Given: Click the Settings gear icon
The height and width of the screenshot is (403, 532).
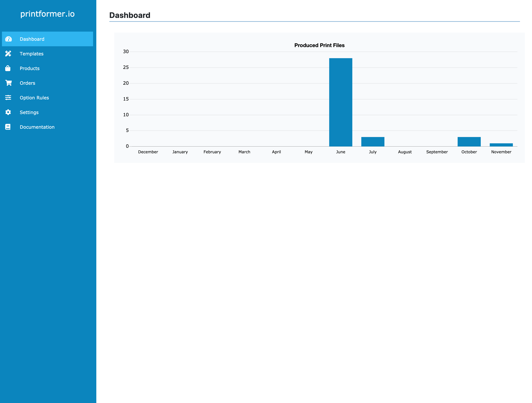Looking at the screenshot, I should (x=8, y=112).
